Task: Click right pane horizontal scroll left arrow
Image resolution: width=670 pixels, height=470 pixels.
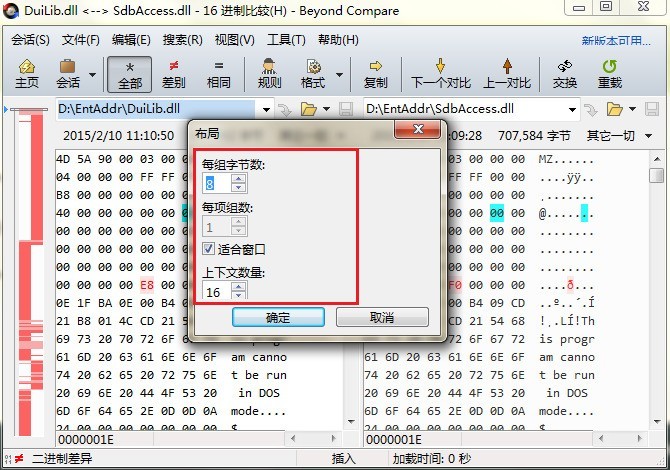Action: 600,438
